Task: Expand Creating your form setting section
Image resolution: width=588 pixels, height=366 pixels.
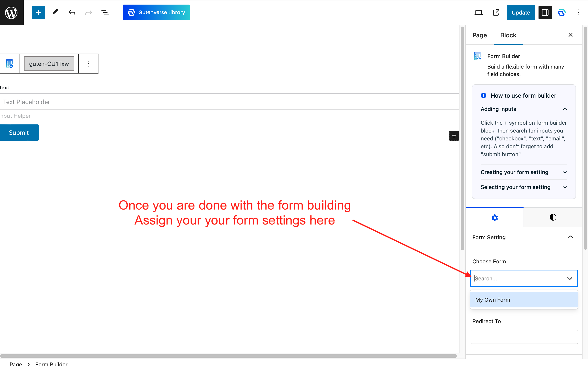Action: 524,172
